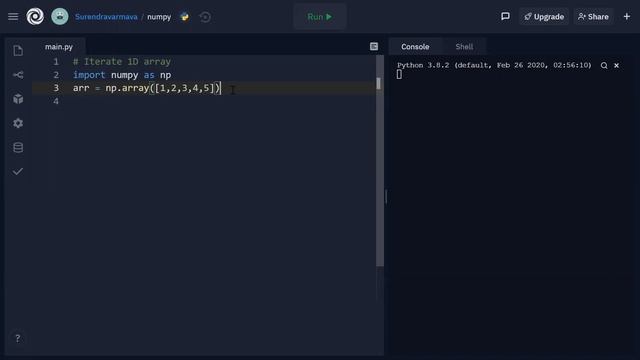Click line number 2 in gutter
Viewport: 640px width, 360px height.
(x=56, y=75)
